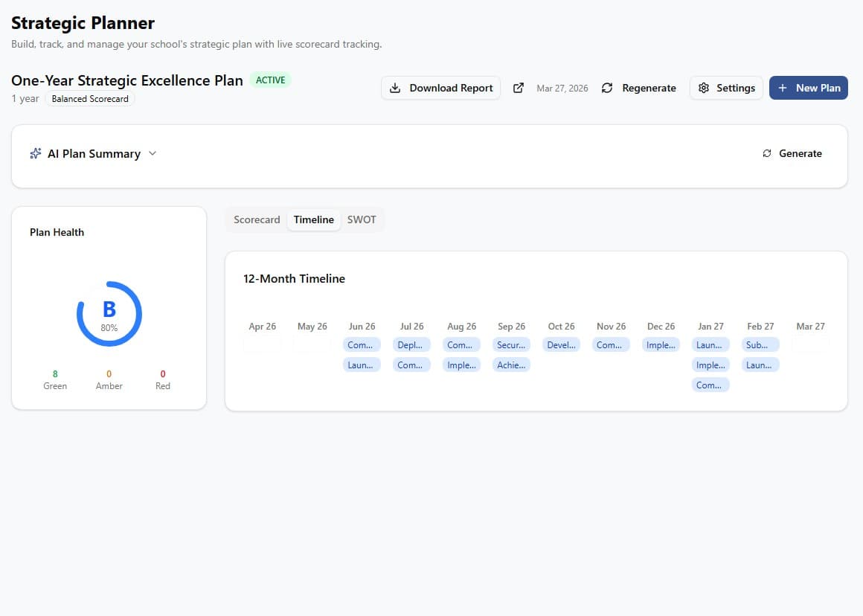Open the Jul 26 'Com...' milestone
Viewport: 863px width, 616px height.
coord(411,365)
